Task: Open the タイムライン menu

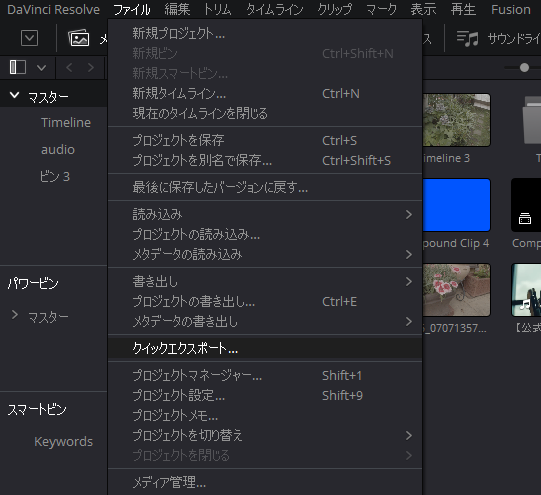Action: (275, 10)
